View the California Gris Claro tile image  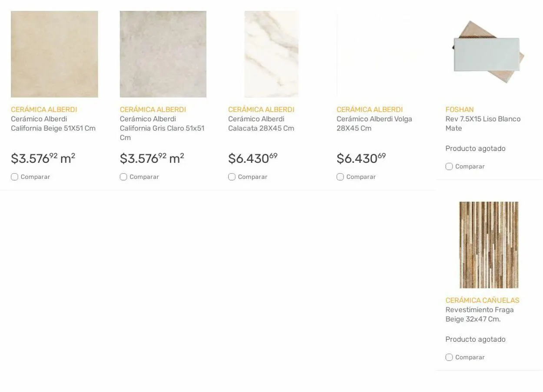[x=163, y=54]
